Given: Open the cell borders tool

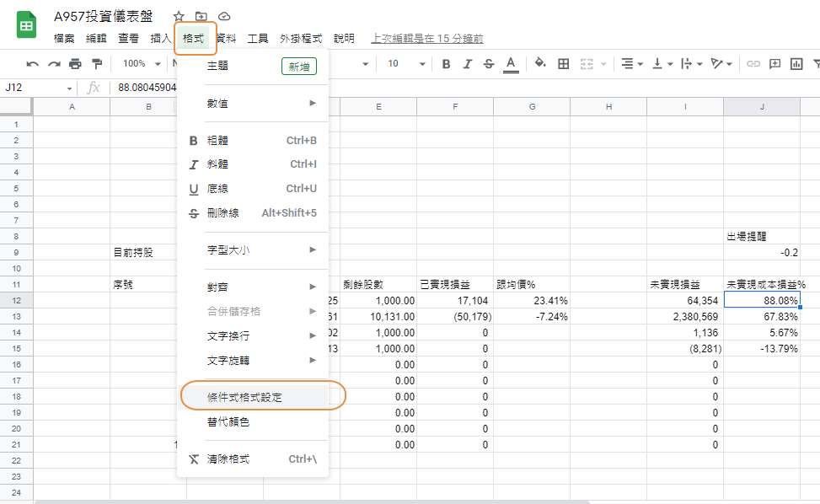Looking at the screenshot, I should [564, 64].
